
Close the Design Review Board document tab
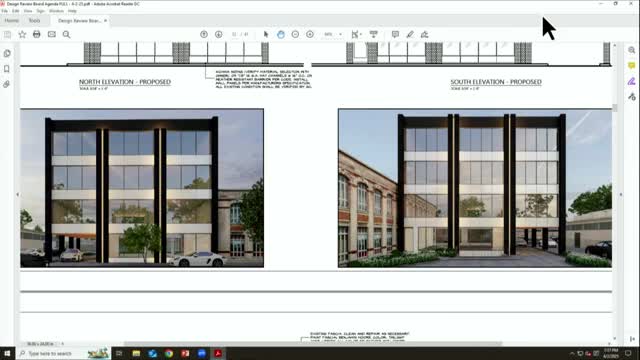tap(106, 20)
